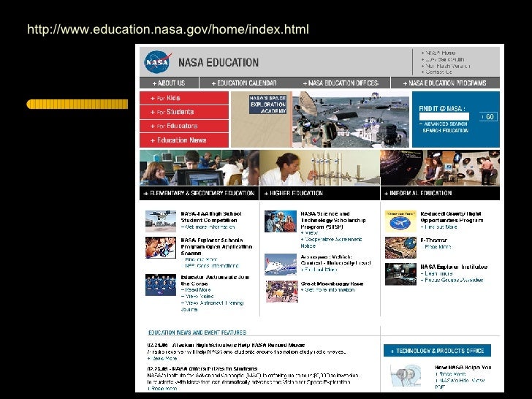Click the Reduced Gravity airplane icon
The width and height of the screenshot is (532, 399).
coord(400,221)
